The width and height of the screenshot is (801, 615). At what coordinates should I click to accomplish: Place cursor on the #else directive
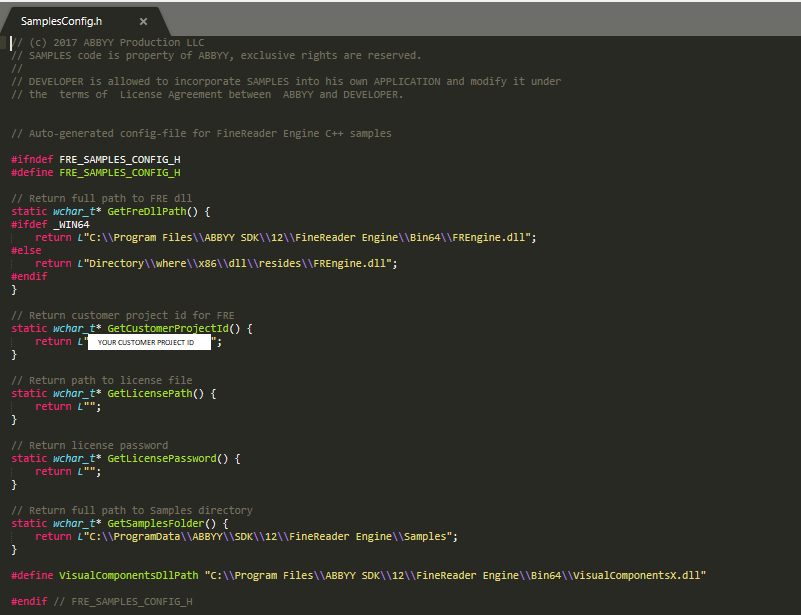pos(26,250)
